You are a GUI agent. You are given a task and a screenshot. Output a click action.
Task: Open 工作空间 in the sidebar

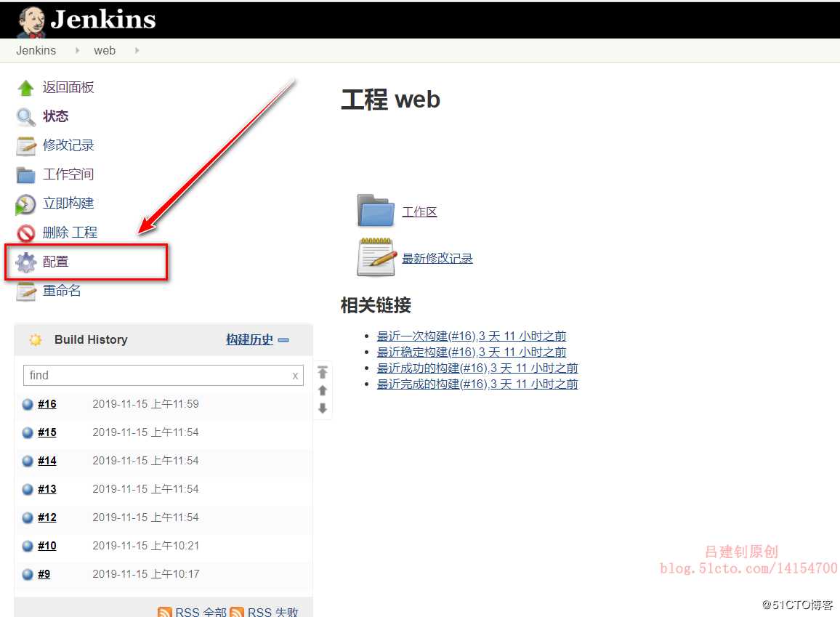[x=68, y=174]
